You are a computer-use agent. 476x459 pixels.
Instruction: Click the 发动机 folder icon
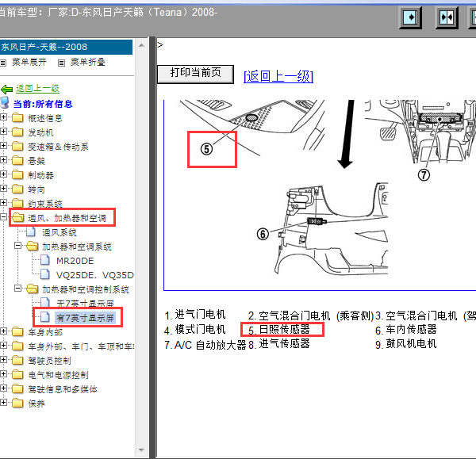click(17, 132)
